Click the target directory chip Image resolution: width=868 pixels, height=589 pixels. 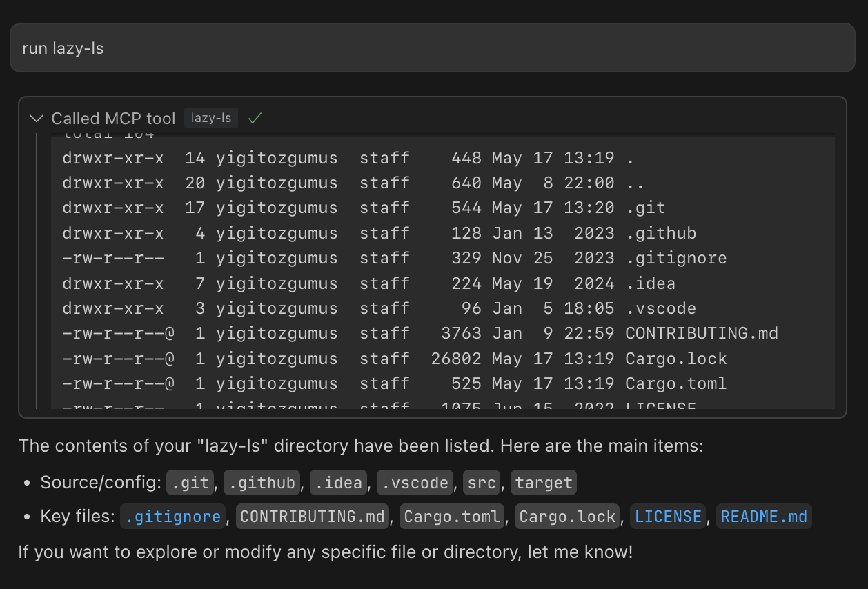544,483
